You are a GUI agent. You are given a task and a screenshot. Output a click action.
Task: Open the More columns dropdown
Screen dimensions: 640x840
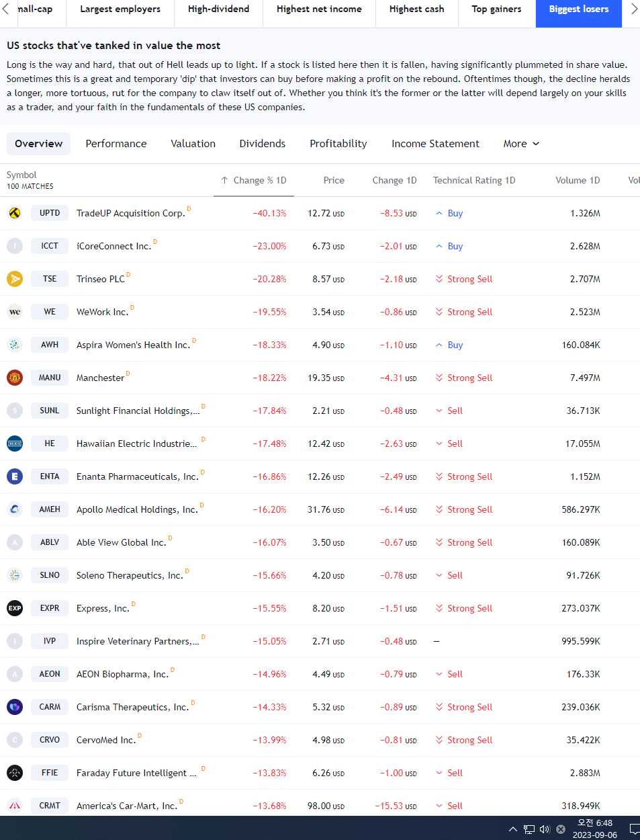coord(521,144)
